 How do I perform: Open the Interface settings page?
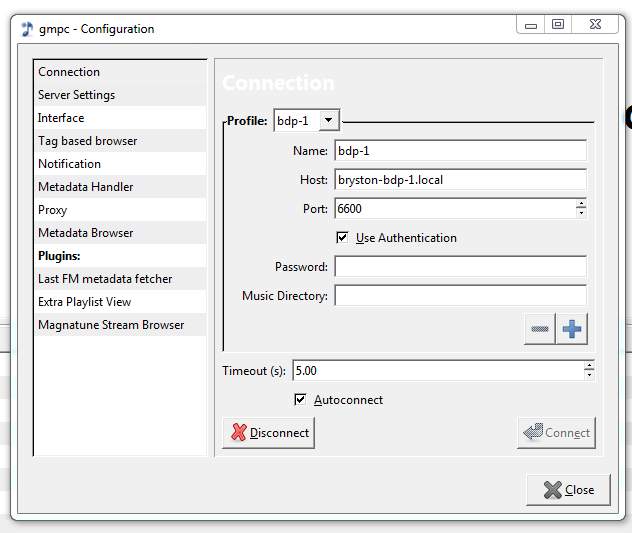61,118
